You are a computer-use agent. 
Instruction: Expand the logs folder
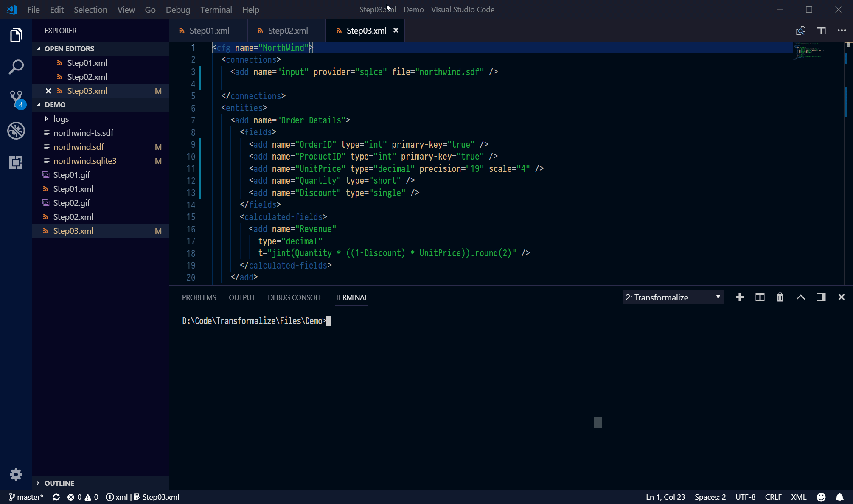click(61, 119)
